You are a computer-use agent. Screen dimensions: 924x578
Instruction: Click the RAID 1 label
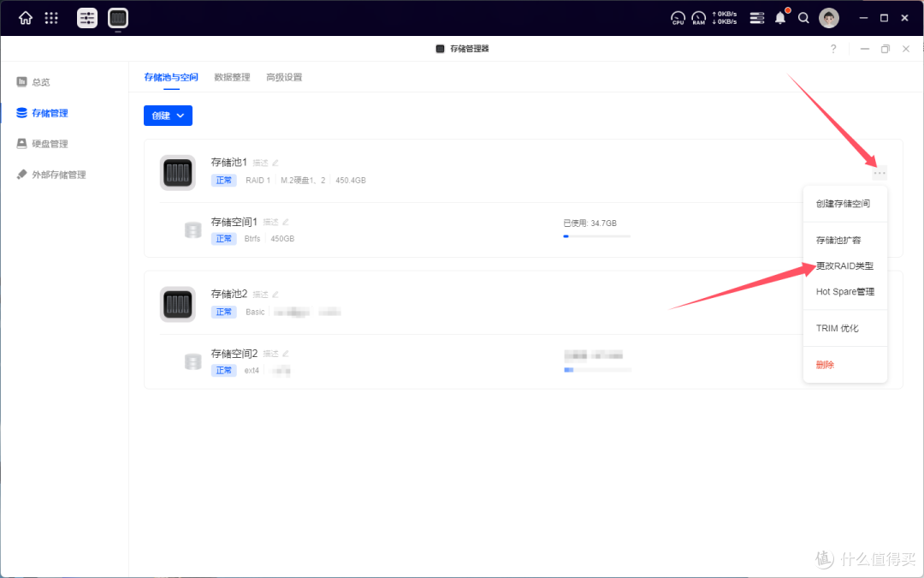[x=258, y=180]
